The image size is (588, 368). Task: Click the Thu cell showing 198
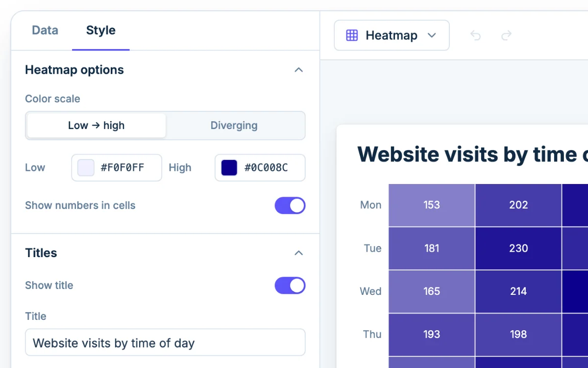[518, 335]
